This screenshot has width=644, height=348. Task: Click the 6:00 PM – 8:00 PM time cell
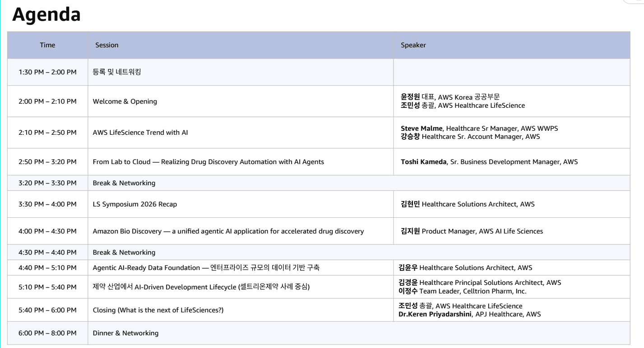click(47, 333)
